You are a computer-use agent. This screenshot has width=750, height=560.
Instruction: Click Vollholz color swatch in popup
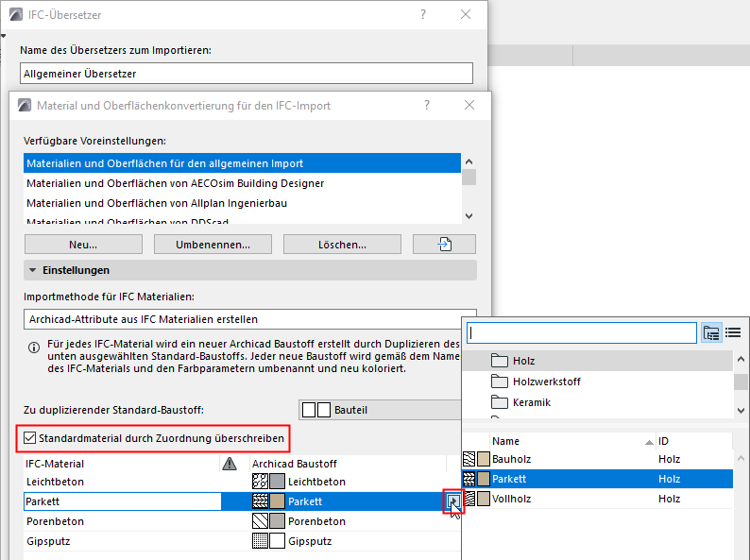(484, 499)
